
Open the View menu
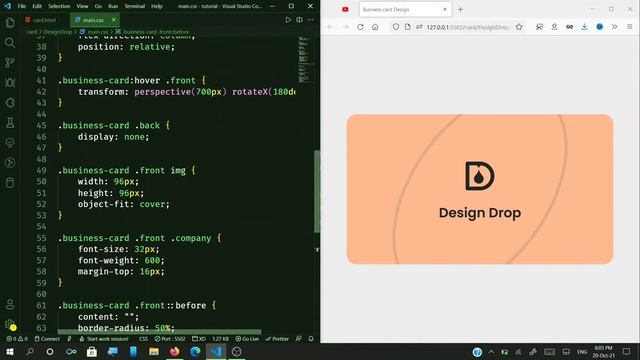click(x=82, y=6)
